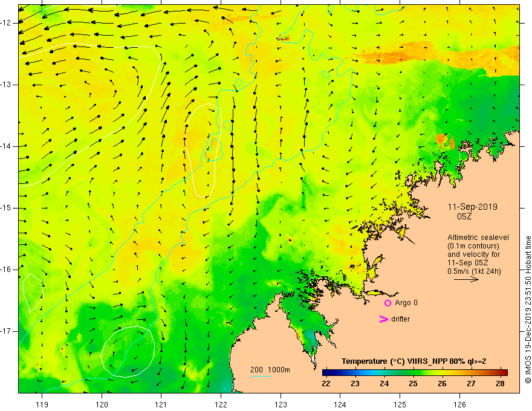Screen dimensions: 532x411
Task: Click the '11-Sep-2019' date label
Action: pyautogui.click(x=473, y=207)
